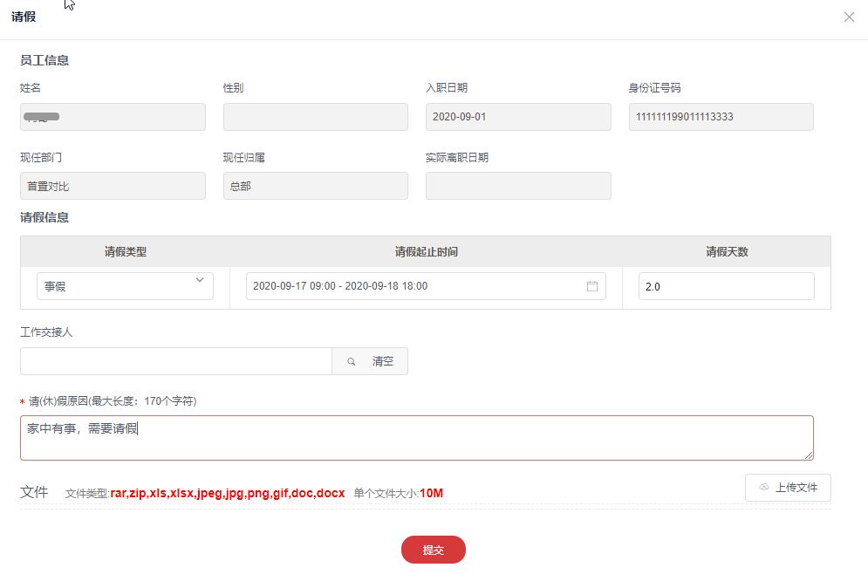Click the 工作交接人 input field
The image size is (868, 588).
tap(176, 361)
